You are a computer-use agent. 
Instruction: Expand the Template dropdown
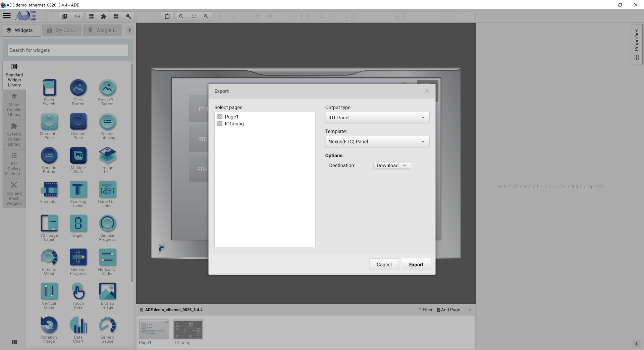(x=377, y=141)
